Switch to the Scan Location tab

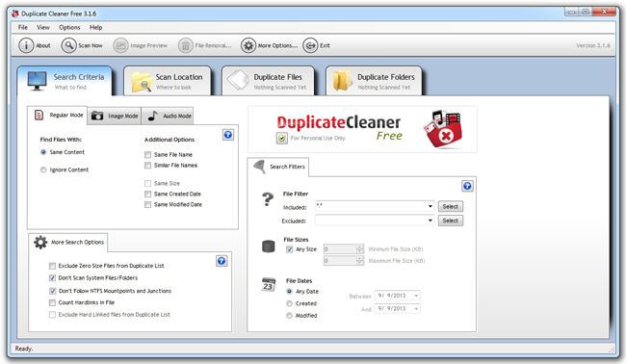[x=168, y=81]
